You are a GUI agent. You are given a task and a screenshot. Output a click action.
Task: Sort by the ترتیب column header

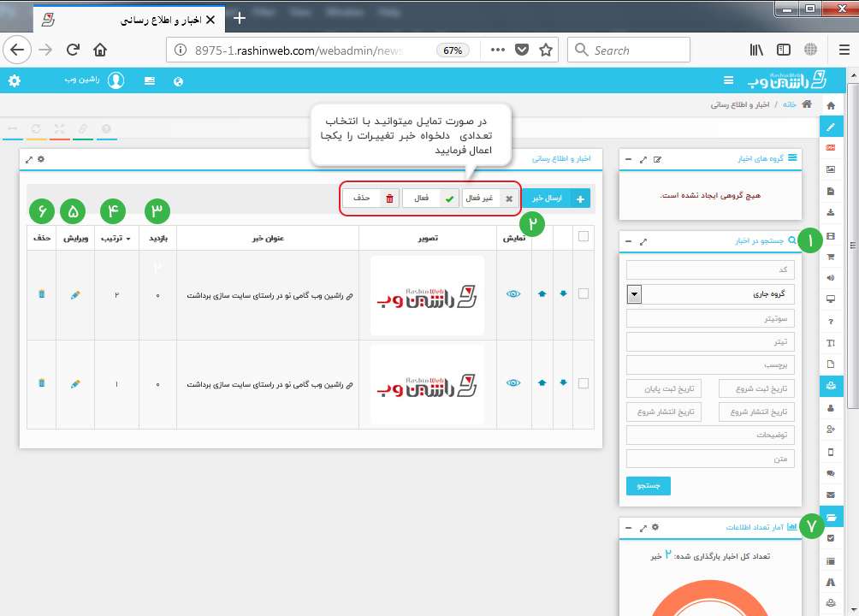(116, 239)
